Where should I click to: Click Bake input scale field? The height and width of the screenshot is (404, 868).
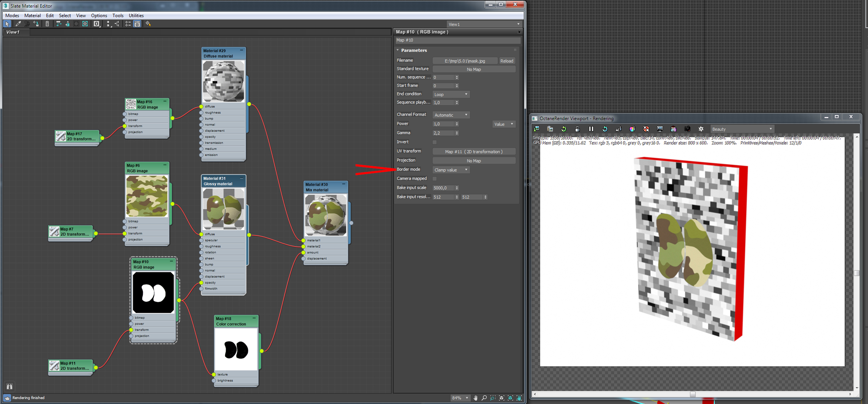444,188
